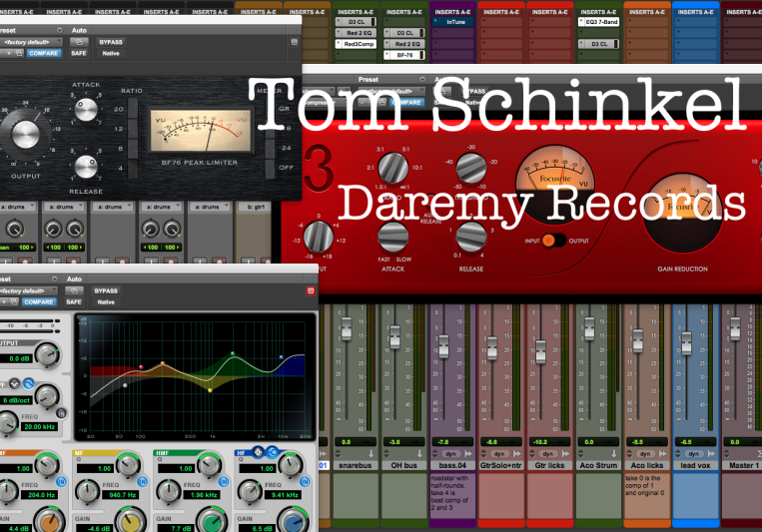Screen dimensions: 762x532
Task: Toggle BYPASS in the BF76 window
Action: click(x=111, y=42)
